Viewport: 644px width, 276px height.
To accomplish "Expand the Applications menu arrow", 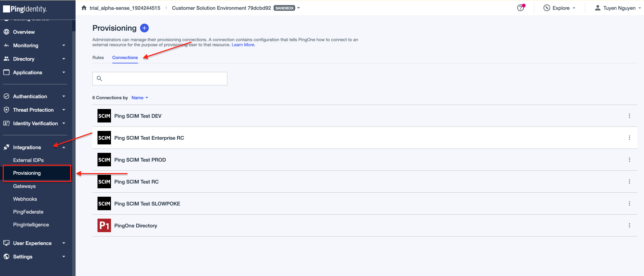I will [x=64, y=72].
